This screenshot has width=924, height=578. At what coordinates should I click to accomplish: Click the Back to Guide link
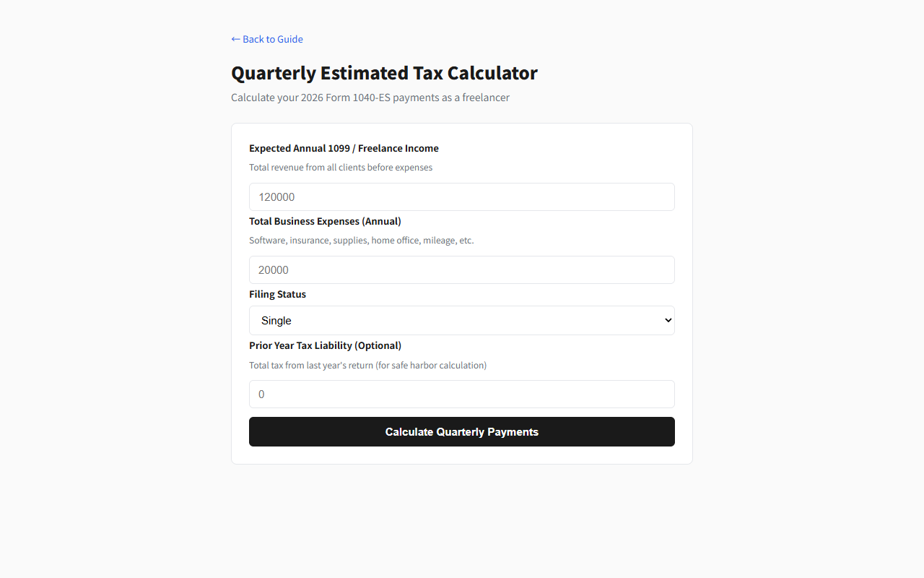click(272, 39)
